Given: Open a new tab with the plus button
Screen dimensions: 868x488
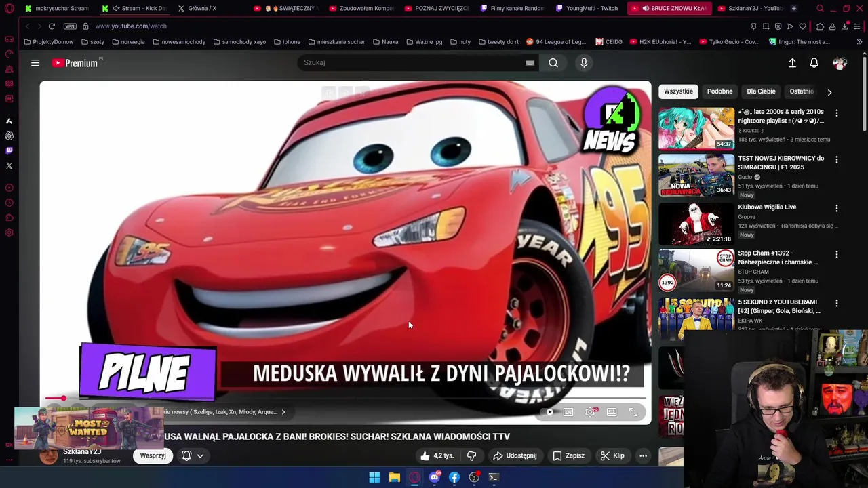Looking at the screenshot, I should (x=793, y=9).
